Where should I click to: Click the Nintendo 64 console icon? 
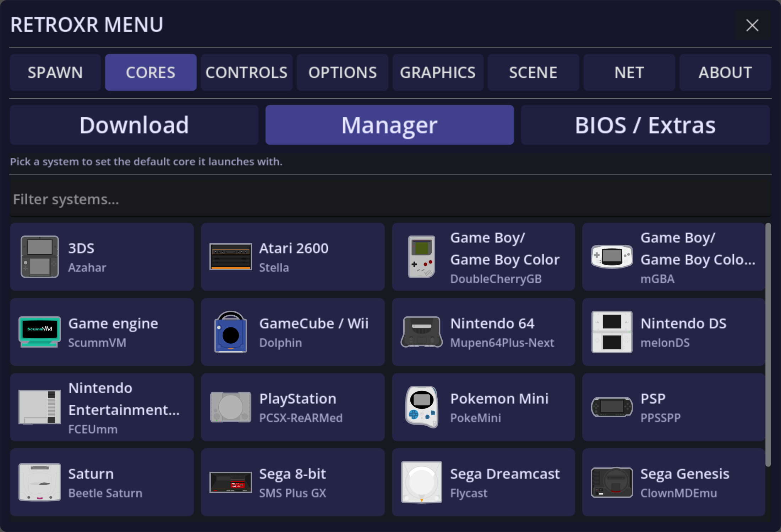(x=422, y=332)
